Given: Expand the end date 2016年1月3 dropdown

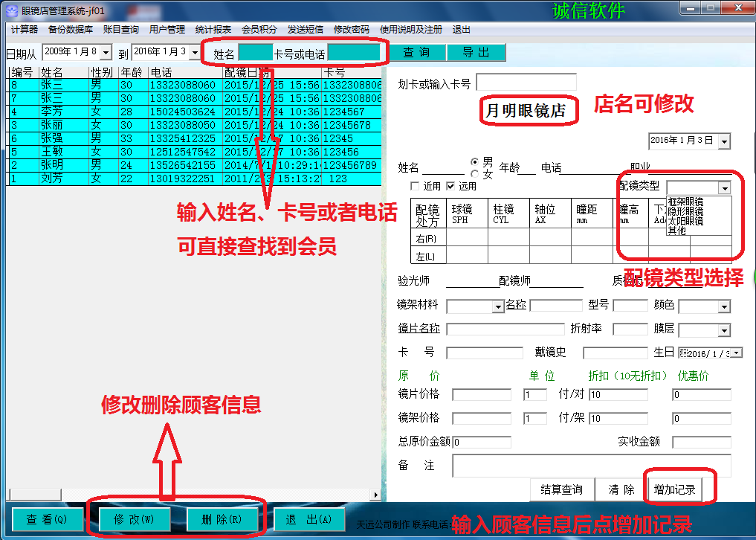Looking at the screenshot, I should click(194, 52).
